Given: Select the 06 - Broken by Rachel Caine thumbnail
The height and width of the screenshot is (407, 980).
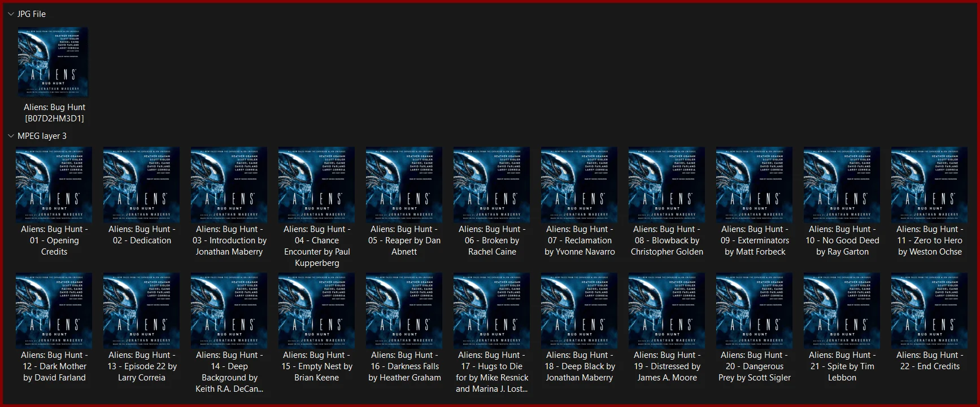Looking at the screenshot, I should (x=492, y=185).
